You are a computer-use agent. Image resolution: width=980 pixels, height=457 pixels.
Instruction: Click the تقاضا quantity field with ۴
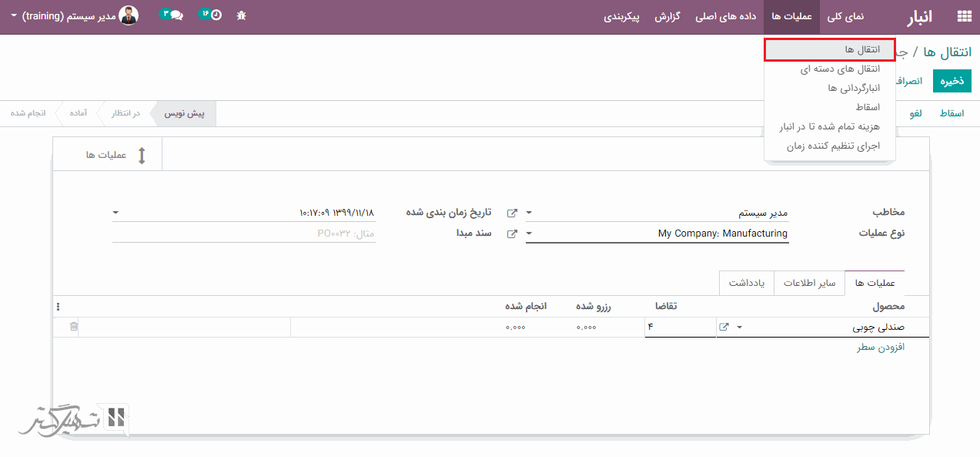[681, 328]
